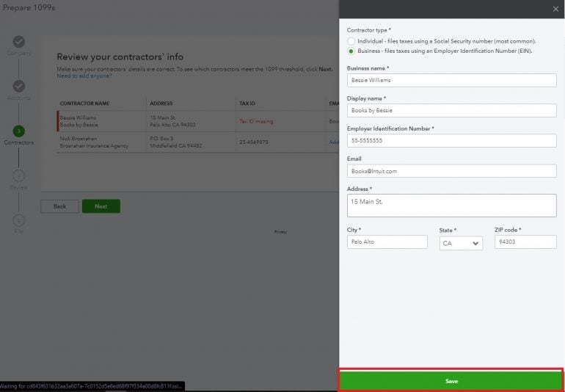Click the Business name field
Screen dimensions: 565x392
pyautogui.click(x=451, y=80)
